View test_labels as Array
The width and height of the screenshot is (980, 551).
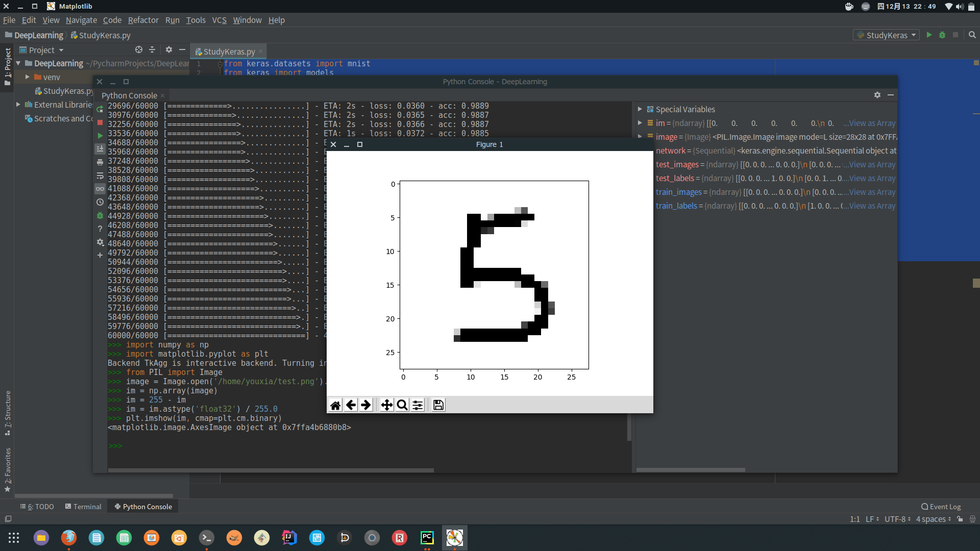pyautogui.click(x=872, y=178)
